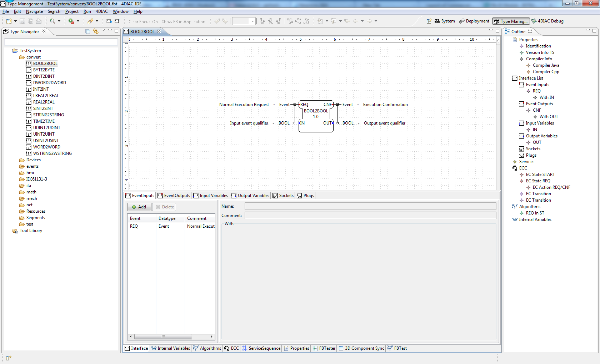Click Collapse All in Type Navigator

pos(88,31)
